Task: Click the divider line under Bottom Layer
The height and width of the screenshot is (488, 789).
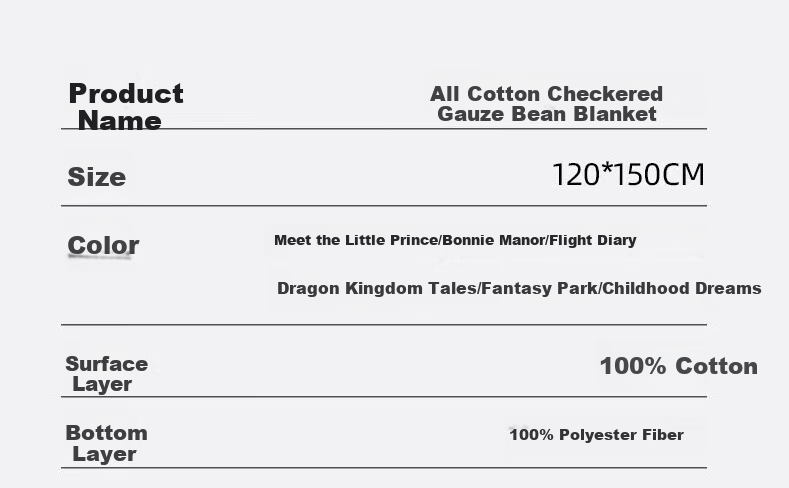Action: point(384,467)
